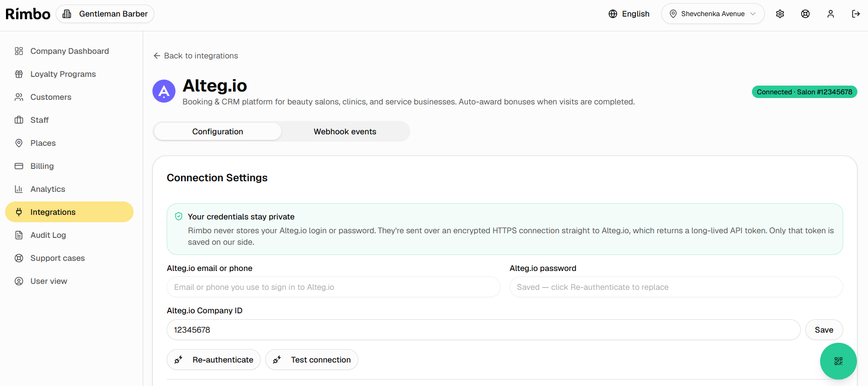
Task: Open Staff page from sidebar
Action: point(70,120)
